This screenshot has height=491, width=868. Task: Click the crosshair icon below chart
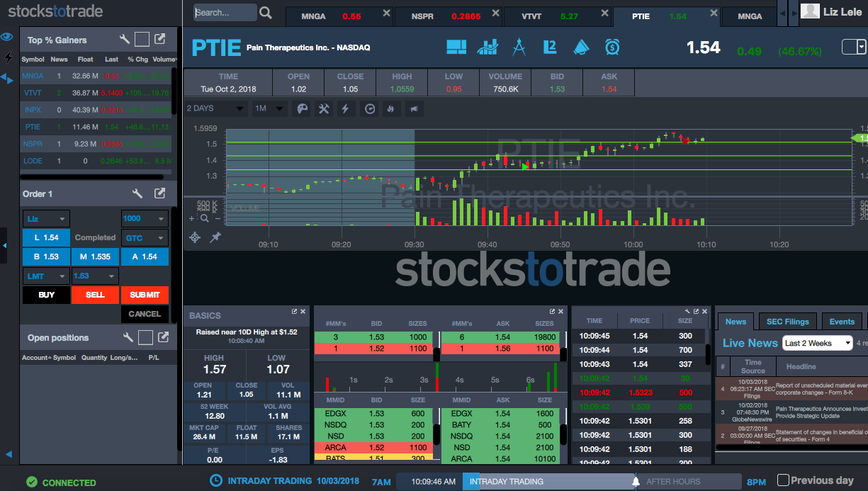[x=195, y=237]
